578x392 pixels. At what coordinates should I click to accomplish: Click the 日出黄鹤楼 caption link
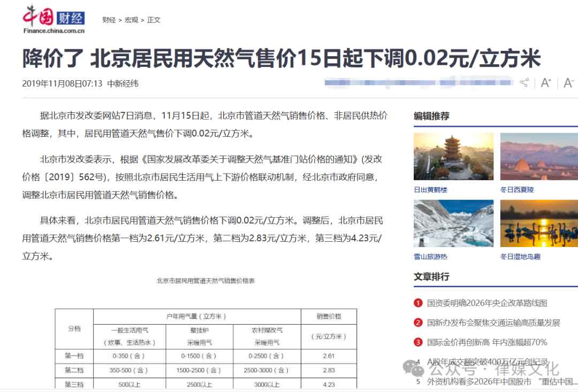[x=430, y=190]
